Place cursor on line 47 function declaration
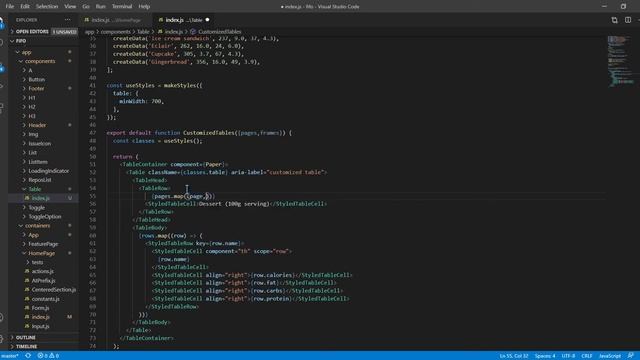Viewport: 640px width, 360px height. pos(199,133)
